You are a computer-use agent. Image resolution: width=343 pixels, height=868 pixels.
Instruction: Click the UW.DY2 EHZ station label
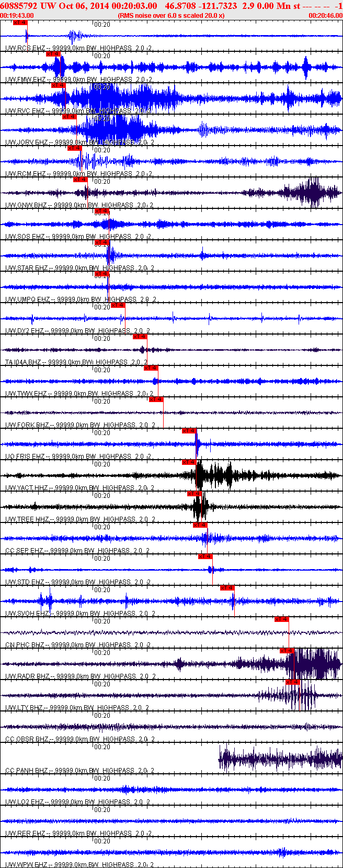click(25, 331)
